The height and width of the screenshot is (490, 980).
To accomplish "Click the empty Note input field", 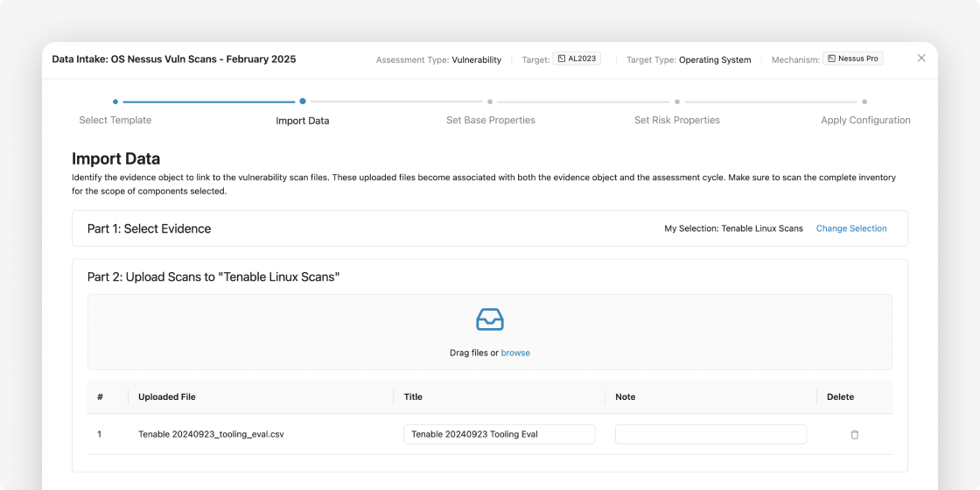I will 710,434.
